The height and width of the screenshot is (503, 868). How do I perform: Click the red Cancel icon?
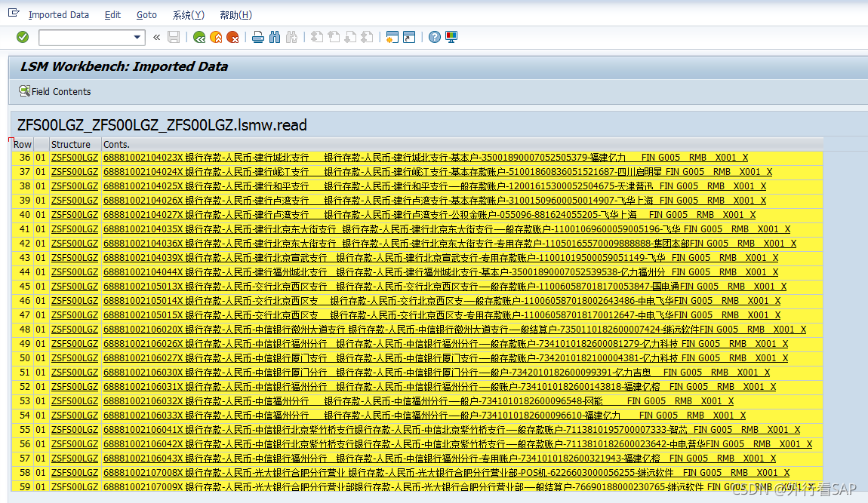pos(233,37)
